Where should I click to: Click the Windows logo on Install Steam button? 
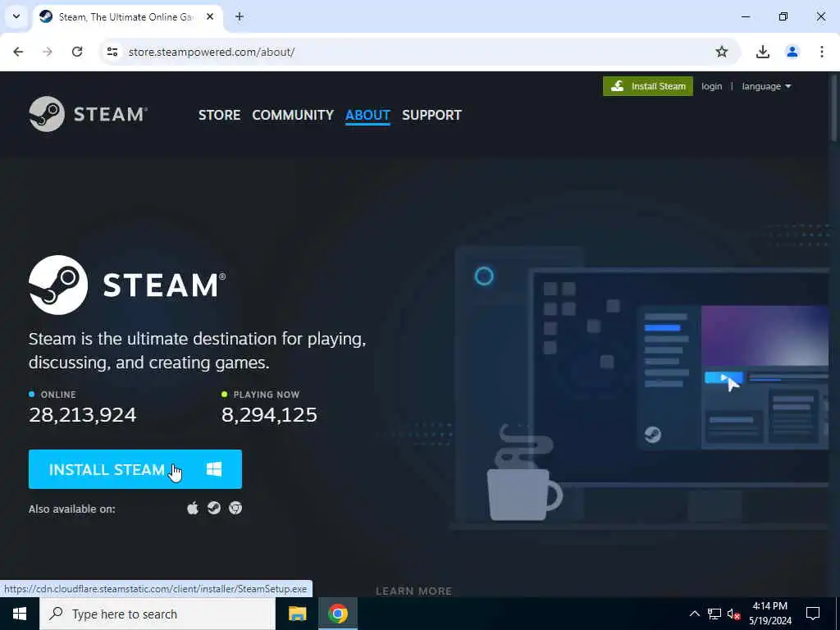[214, 469]
